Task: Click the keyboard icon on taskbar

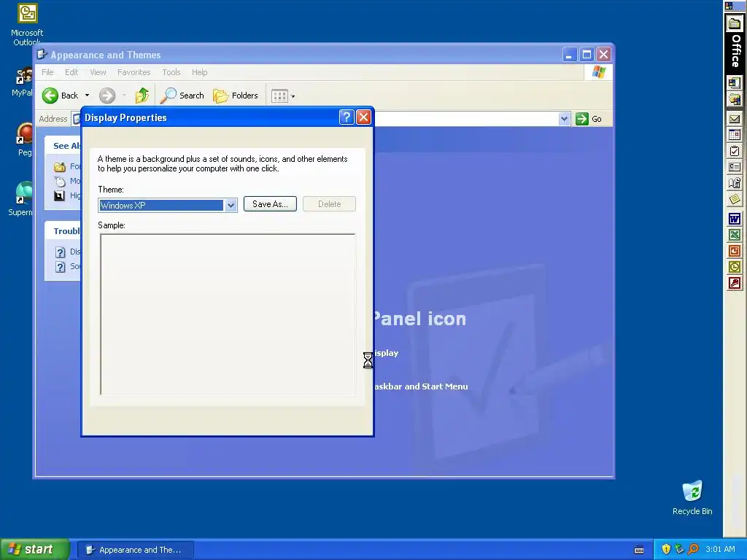Action: tap(639, 550)
